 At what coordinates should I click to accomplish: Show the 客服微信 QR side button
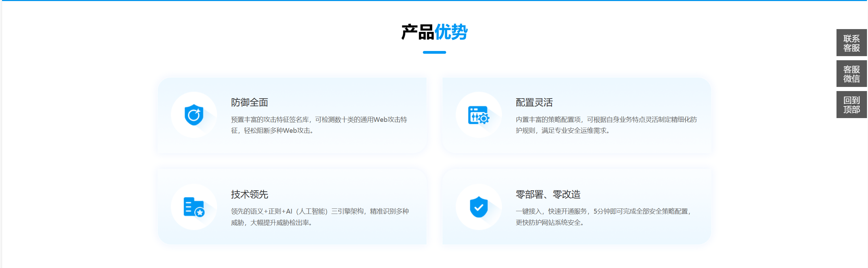[851, 74]
